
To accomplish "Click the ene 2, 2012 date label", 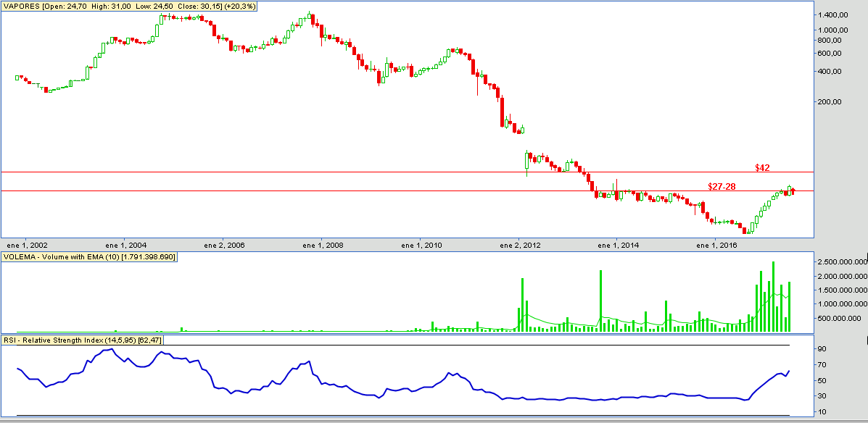I will tap(521, 244).
